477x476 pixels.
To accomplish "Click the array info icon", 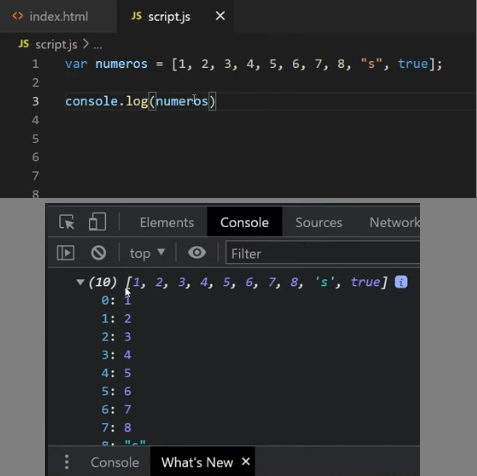I will [x=401, y=282].
